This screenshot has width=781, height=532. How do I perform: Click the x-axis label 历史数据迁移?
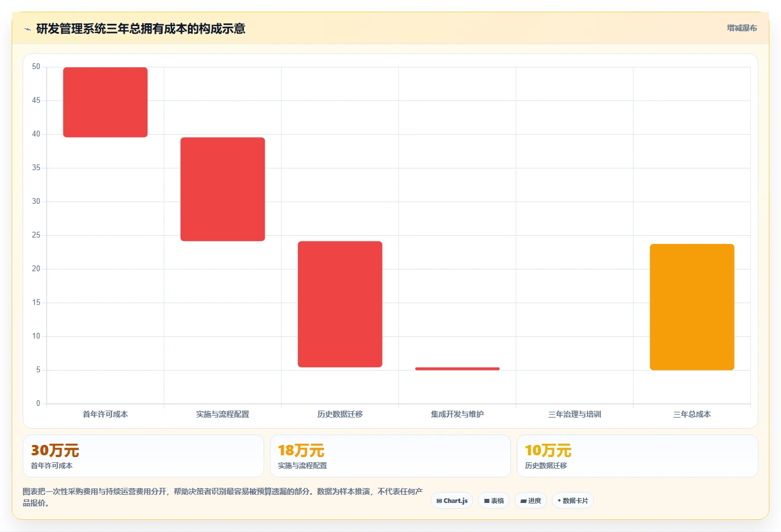pyautogui.click(x=340, y=414)
